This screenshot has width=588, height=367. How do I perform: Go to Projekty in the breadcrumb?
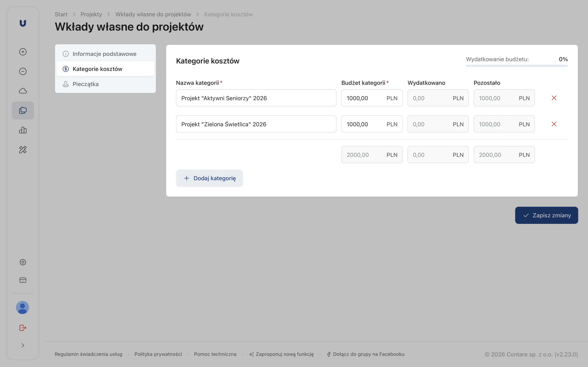point(91,14)
